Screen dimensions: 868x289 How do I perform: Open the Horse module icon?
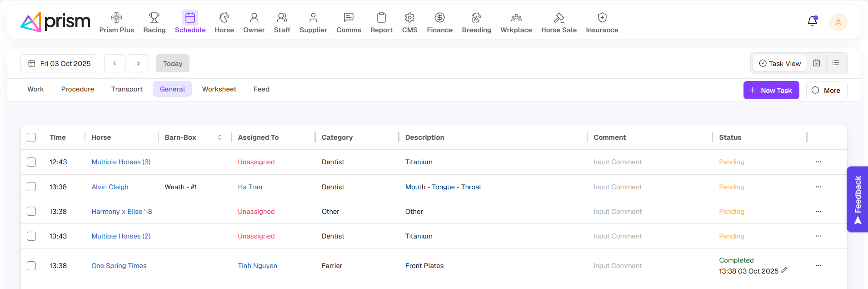coord(224,18)
